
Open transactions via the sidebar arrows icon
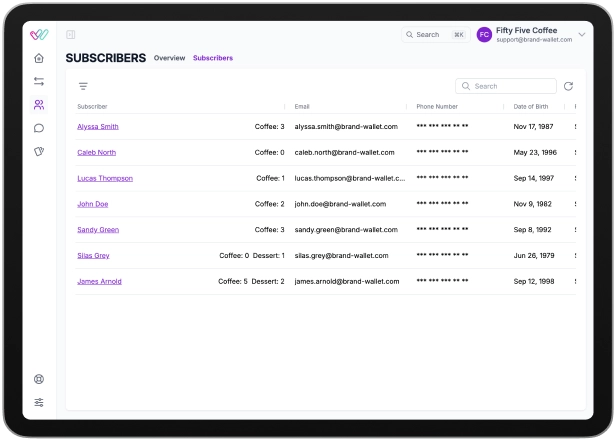(x=39, y=81)
